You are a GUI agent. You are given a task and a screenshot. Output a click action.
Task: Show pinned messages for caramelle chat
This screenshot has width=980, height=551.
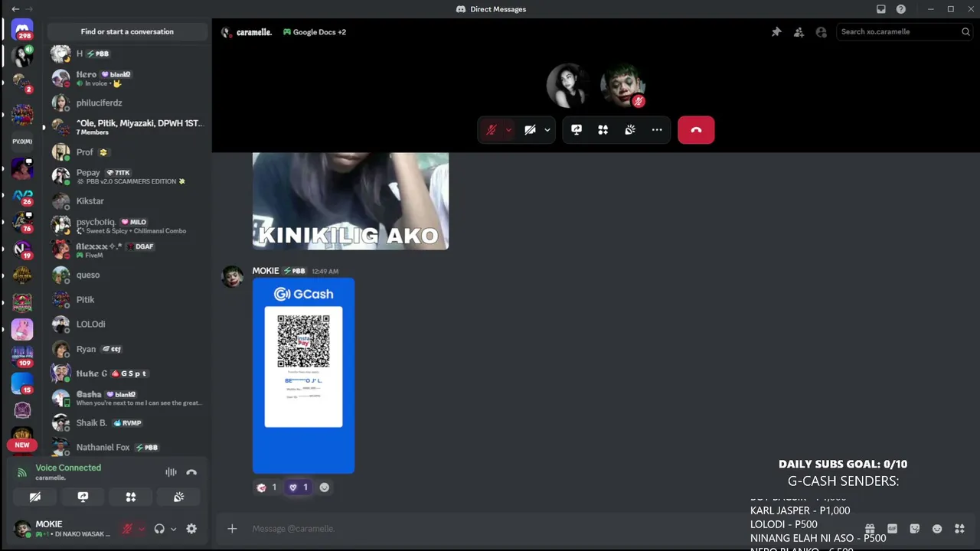tap(776, 32)
